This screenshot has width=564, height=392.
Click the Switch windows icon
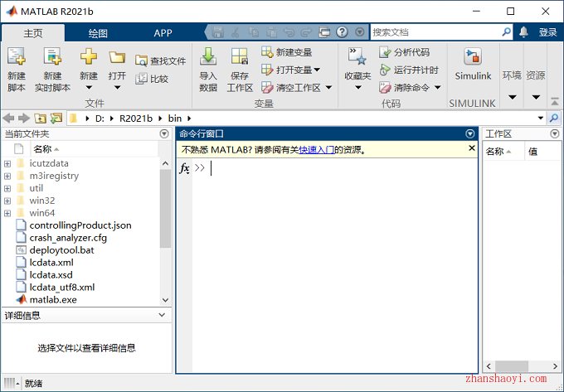tap(324, 32)
